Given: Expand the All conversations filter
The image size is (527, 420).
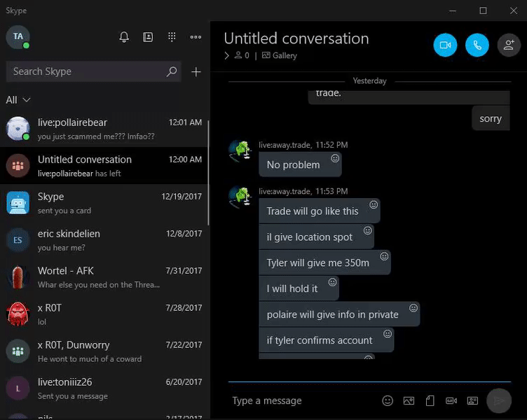Looking at the screenshot, I should [18, 99].
